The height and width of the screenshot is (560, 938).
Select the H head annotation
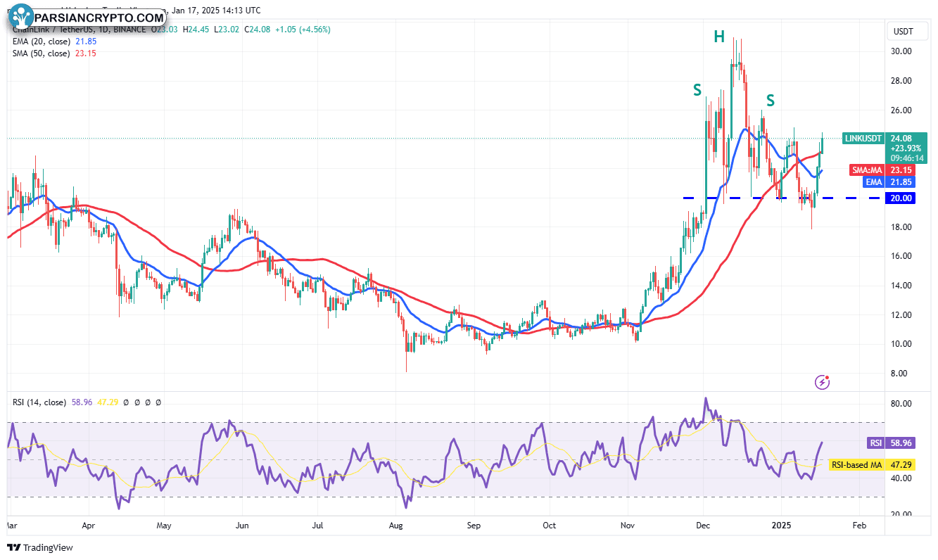(718, 37)
